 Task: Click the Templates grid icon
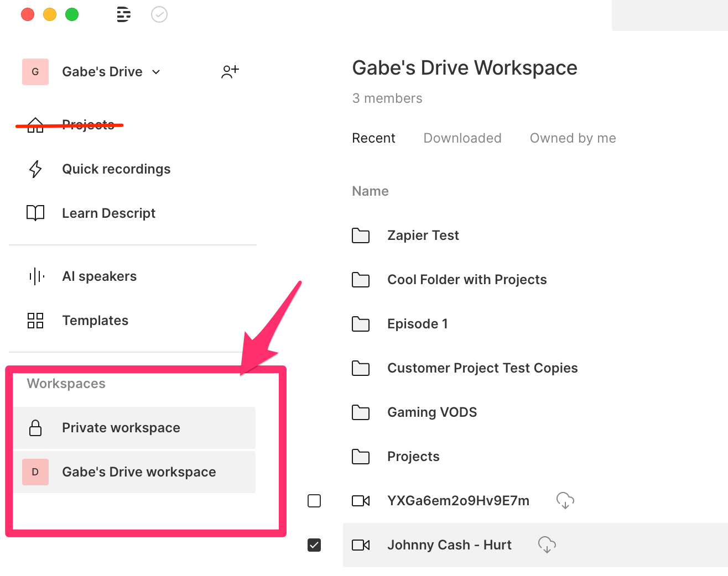click(35, 321)
